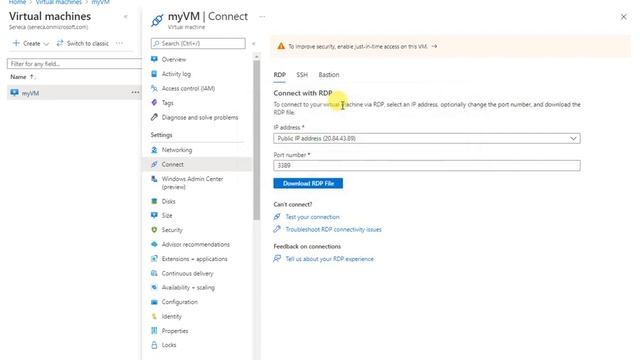Image resolution: width=640 pixels, height=360 pixels.
Task: Open the Identity key icon
Action: [154, 316]
